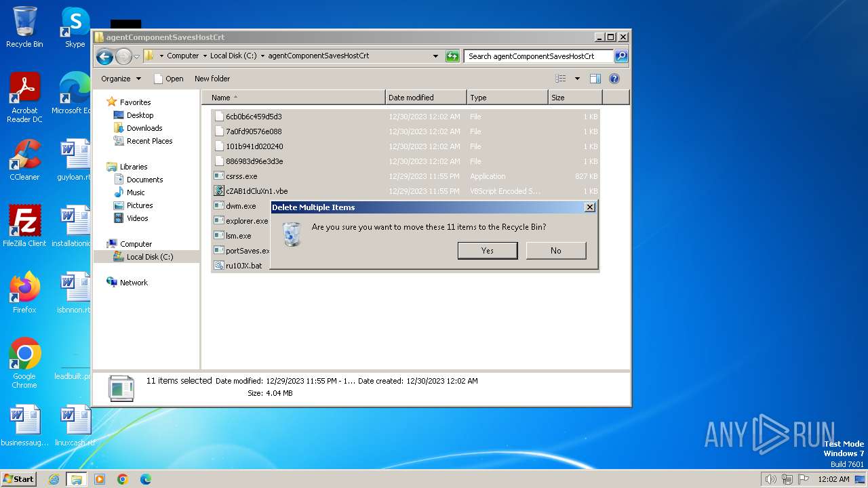The width and height of the screenshot is (868, 488).
Task: Click the Action Center flag icon
Action: (x=803, y=479)
